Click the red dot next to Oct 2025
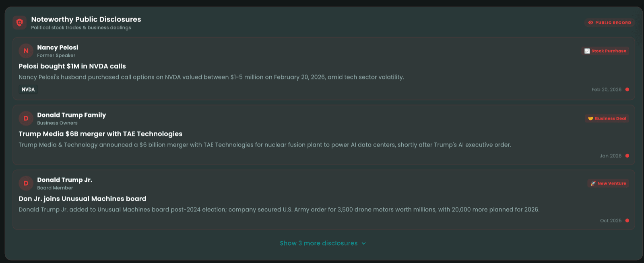This screenshot has width=644, height=263. point(627,221)
